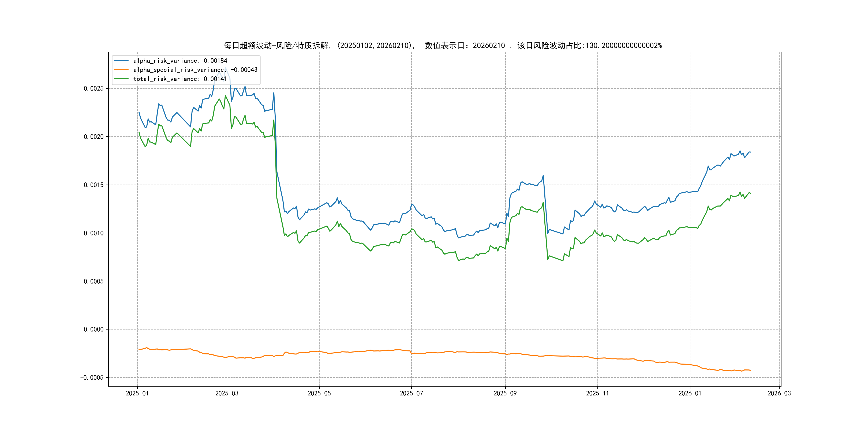This screenshot has height=434, width=868.
Task: Click the 2025-01 x-axis tick label
Action: (x=137, y=393)
